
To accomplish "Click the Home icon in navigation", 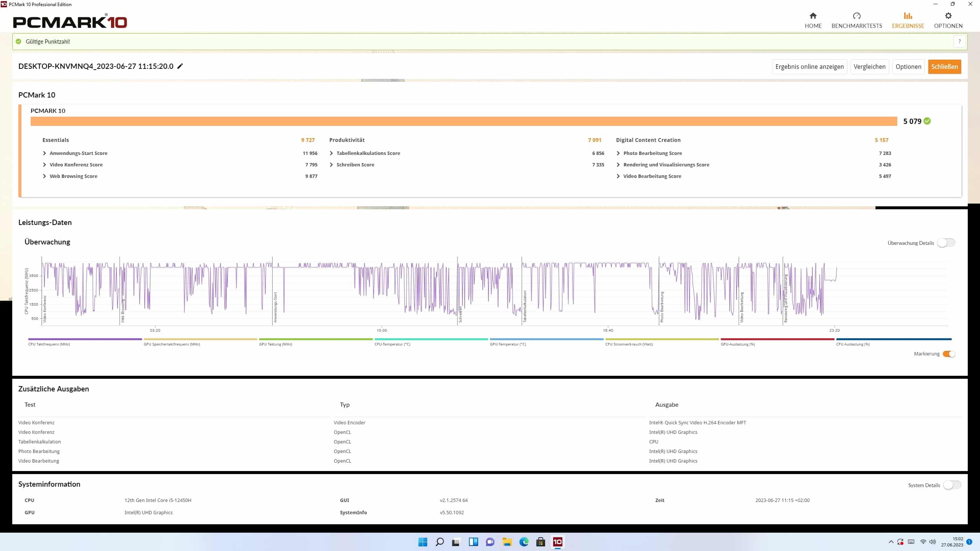I will [x=813, y=16].
